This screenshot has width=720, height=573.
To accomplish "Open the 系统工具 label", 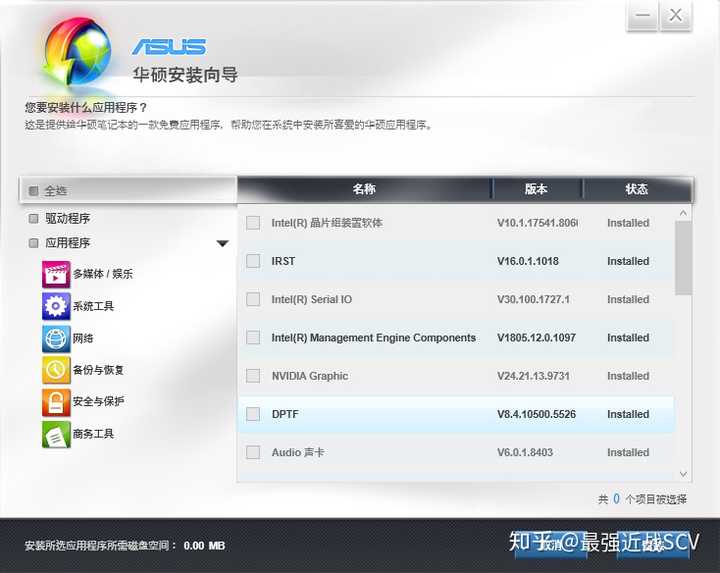I will click(93, 306).
